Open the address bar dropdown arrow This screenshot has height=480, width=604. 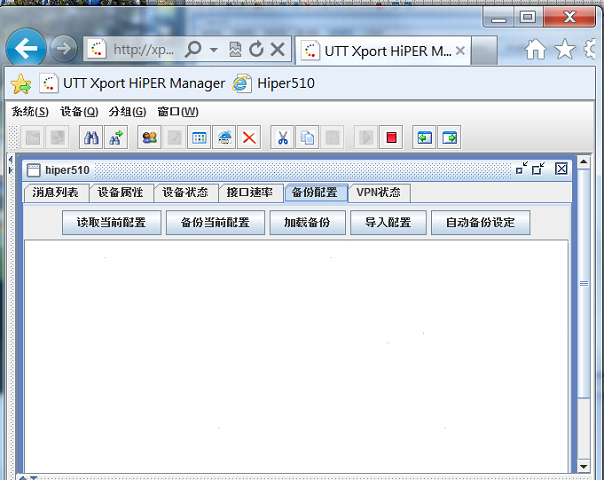tap(214, 50)
